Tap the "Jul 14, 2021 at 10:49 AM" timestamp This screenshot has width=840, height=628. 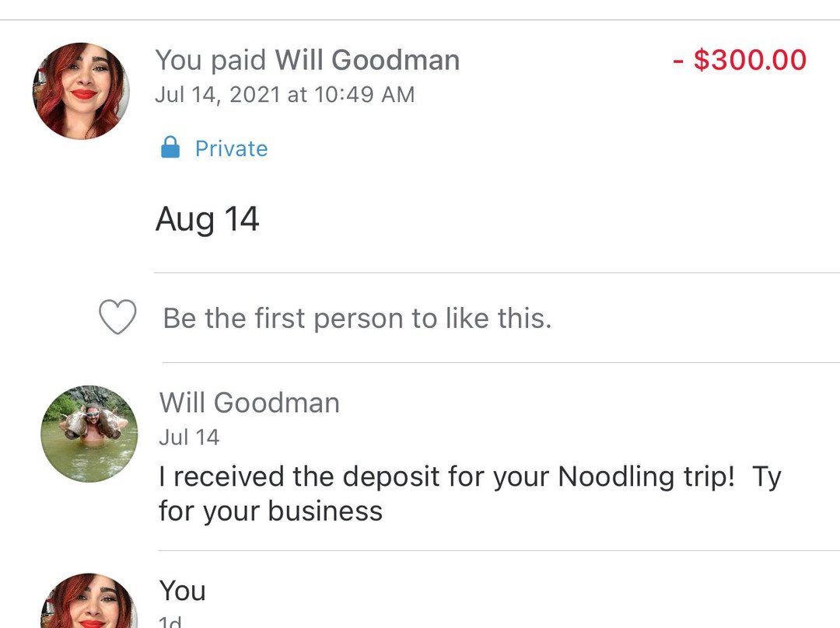tap(285, 95)
